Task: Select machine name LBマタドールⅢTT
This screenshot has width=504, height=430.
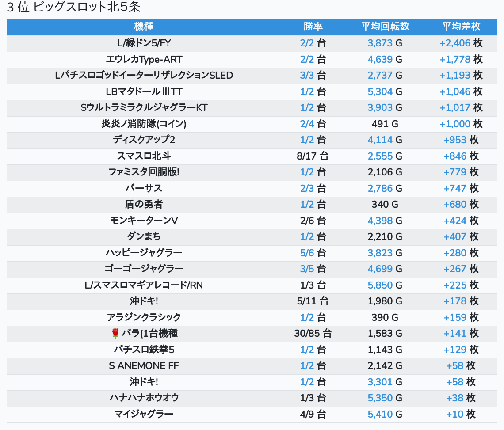Action: (x=144, y=91)
